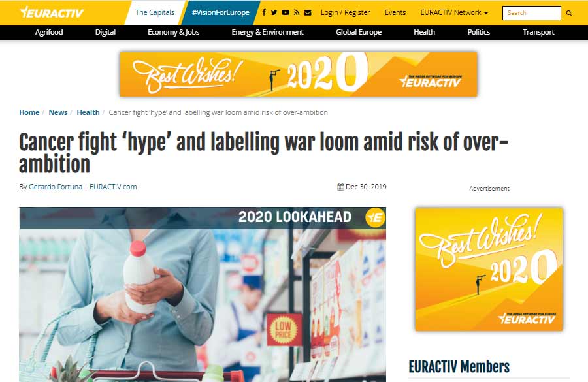Click the calendar icon beside Dec 30, 2019
The width and height of the screenshot is (588, 382).
[340, 187]
